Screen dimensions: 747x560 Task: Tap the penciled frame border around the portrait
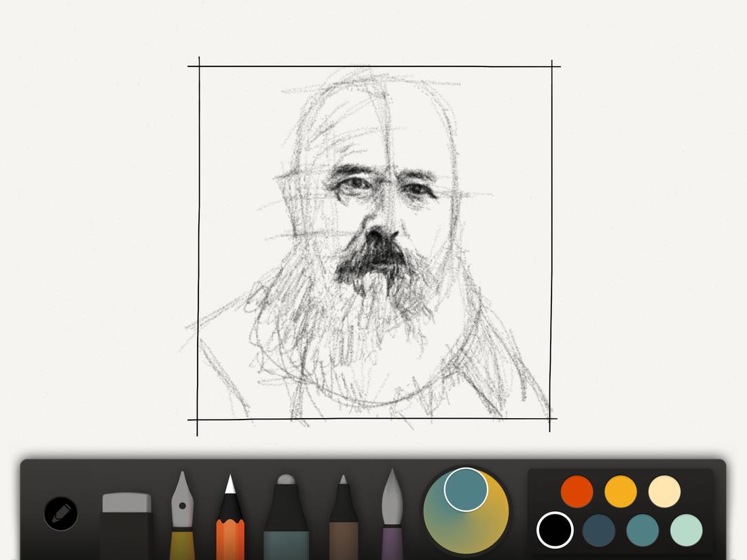[197, 238]
